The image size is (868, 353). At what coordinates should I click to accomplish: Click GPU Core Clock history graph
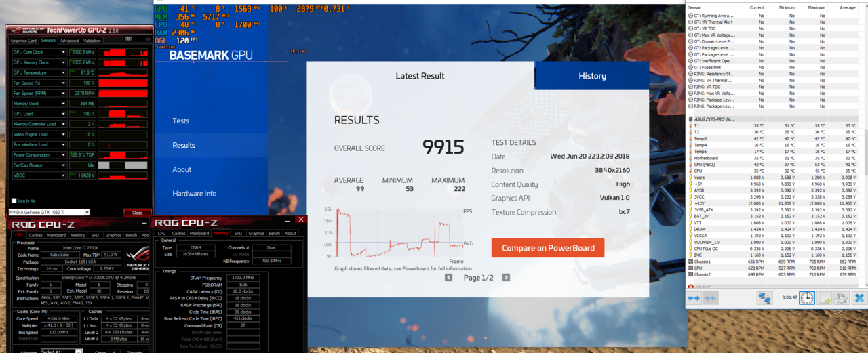[123, 52]
